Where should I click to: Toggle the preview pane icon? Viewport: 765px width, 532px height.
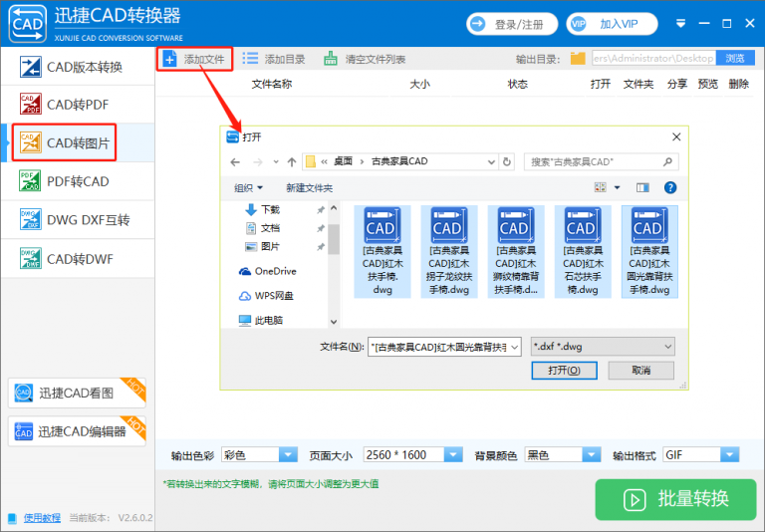coord(642,187)
